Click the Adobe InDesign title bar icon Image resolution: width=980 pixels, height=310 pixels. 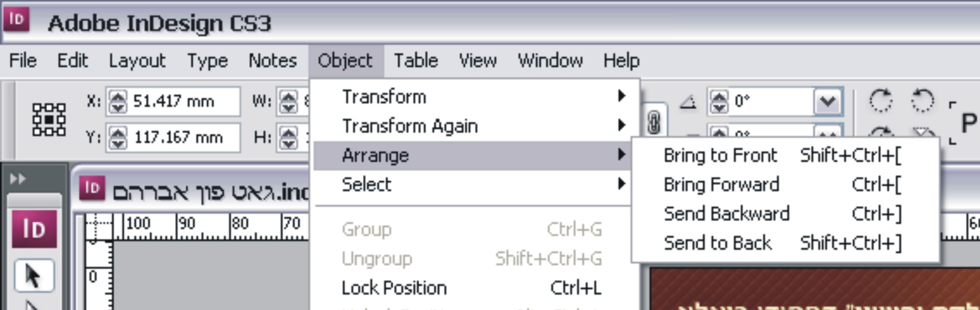coord(17,20)
